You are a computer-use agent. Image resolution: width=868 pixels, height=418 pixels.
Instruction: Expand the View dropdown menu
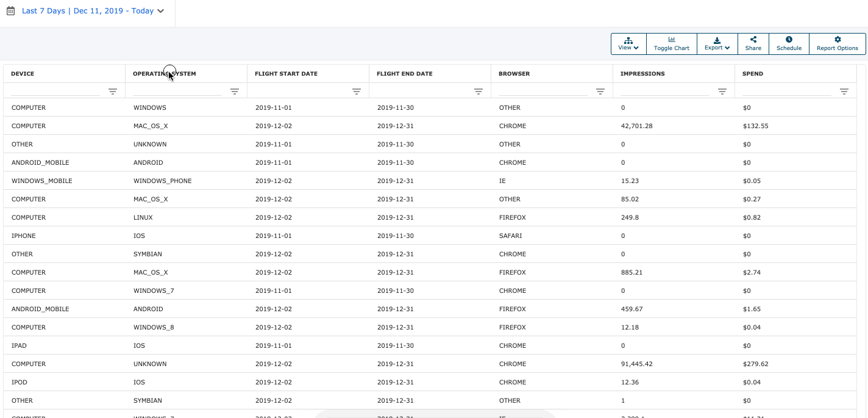click(x=628, y=44)
